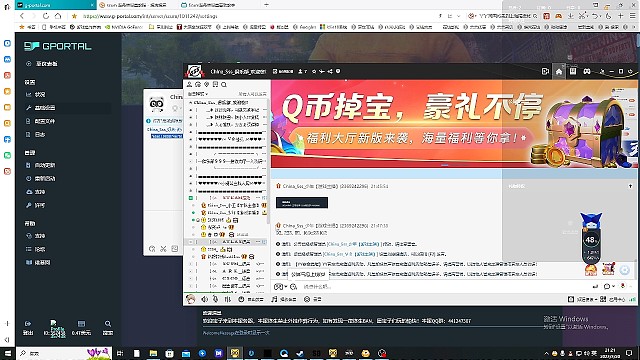Open the server selector at top of GPORTAL sidebar
Screen dimensions: 640x360
[42, 64]
